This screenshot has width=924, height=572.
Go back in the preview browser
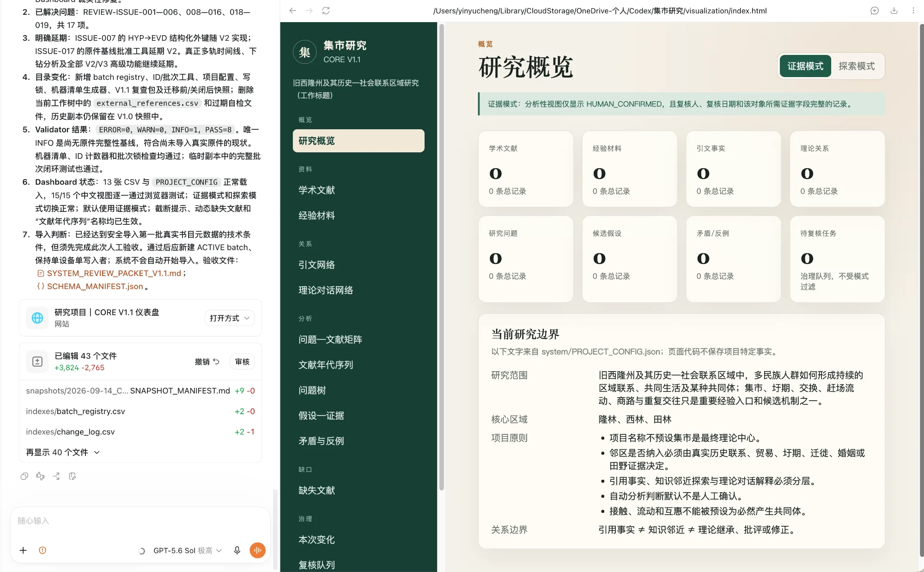(x=292, y=11)
